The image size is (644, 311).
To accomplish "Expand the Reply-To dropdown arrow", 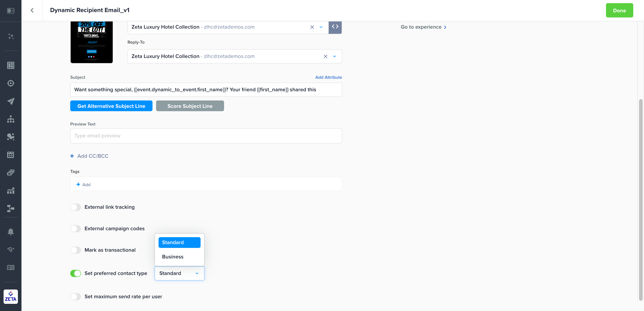I will (335, 56).
